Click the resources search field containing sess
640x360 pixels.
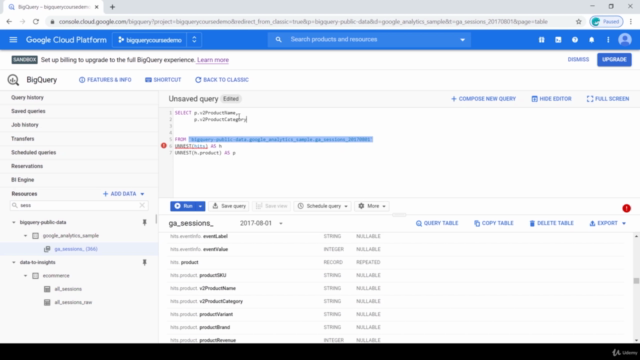point(78,205)
